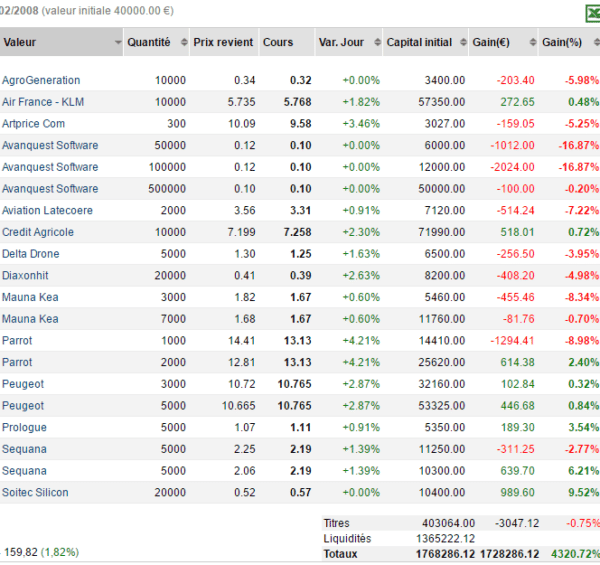
Task: Open the Aviation Latecoere link
Action: click(47, 210)
